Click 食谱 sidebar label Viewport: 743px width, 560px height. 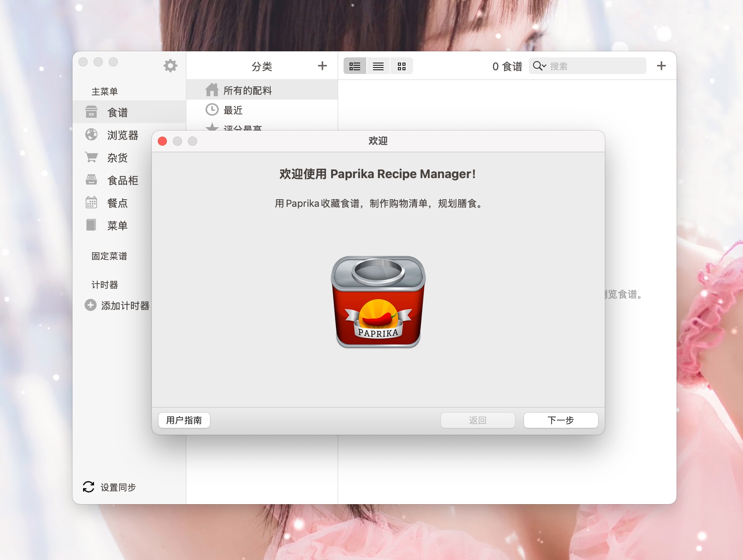point(117,112)
